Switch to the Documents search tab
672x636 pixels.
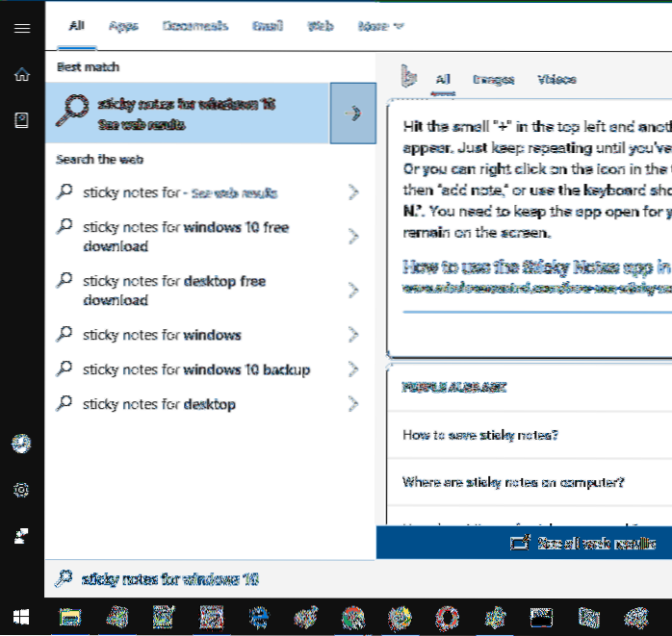coord(194,27)
